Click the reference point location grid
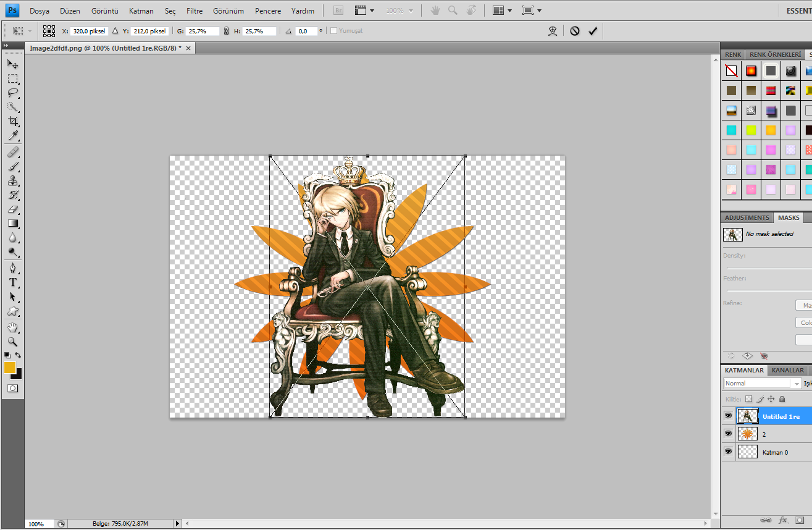This screenshot has height=530, width=812. click(49, 31)
